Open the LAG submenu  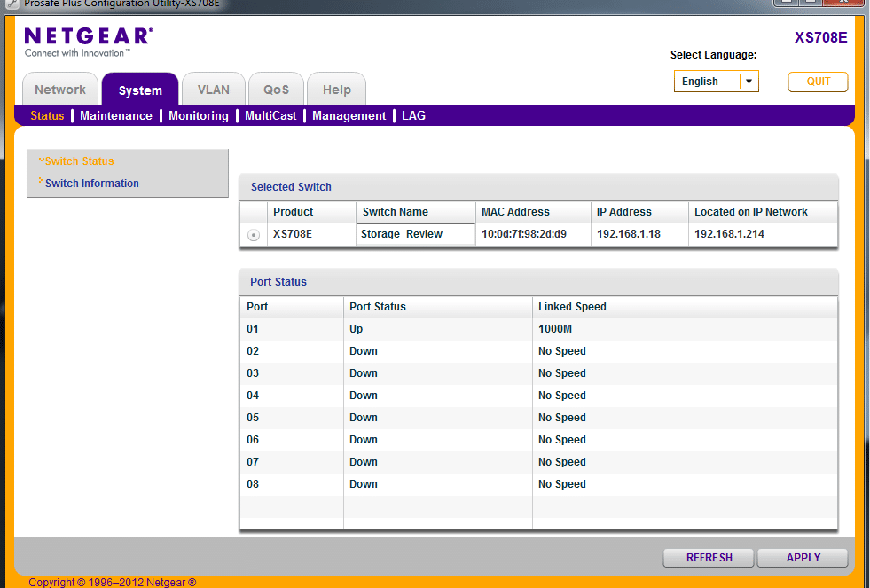[414, 115]
